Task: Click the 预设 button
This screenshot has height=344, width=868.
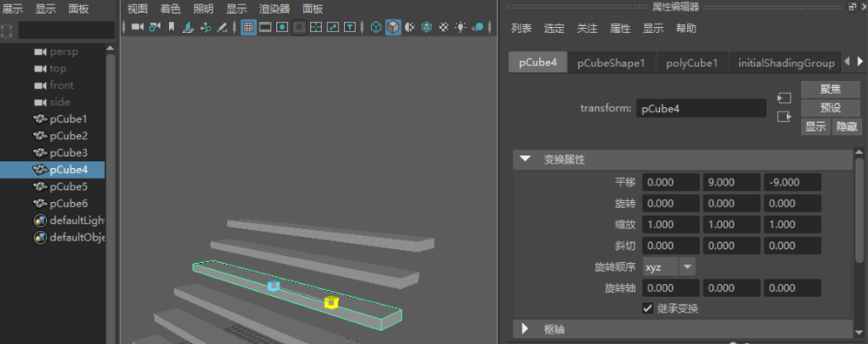Action: [831, 107]
